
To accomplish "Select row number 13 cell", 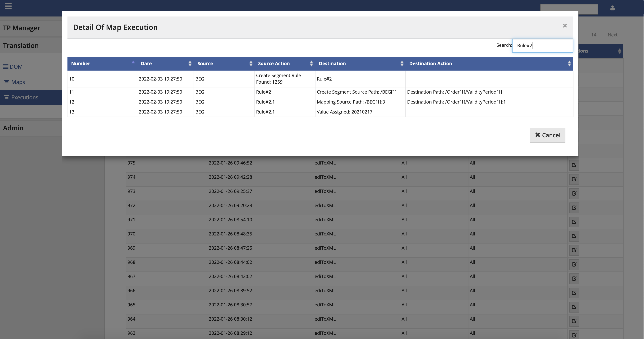I will (x=102, y=112).
